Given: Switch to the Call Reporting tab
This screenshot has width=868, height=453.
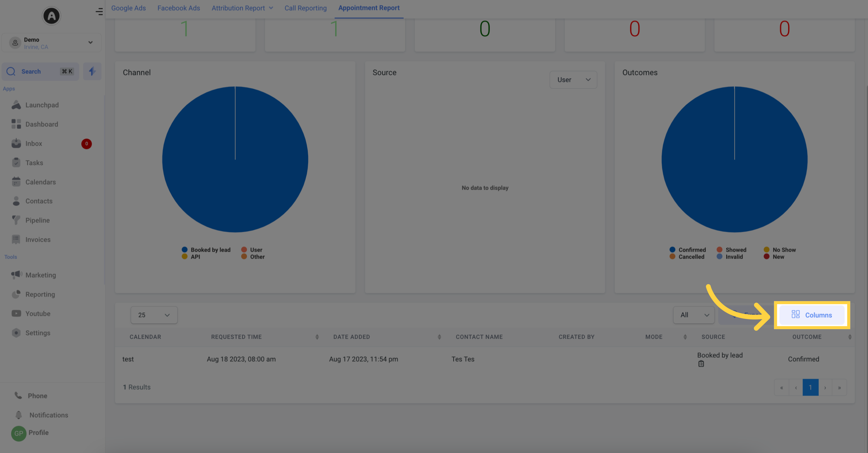Looking at the screenshot, I should (x=305, y=8).
